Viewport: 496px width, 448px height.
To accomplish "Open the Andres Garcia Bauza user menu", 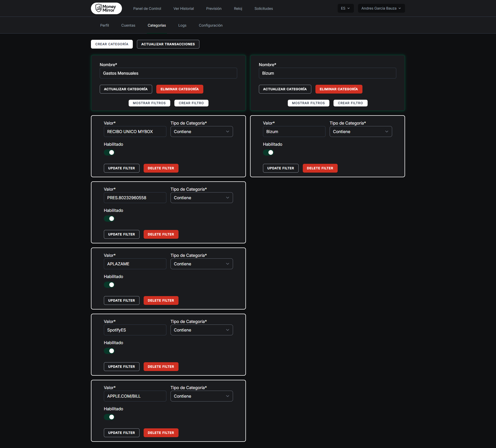I will click(x=381, y=8).
